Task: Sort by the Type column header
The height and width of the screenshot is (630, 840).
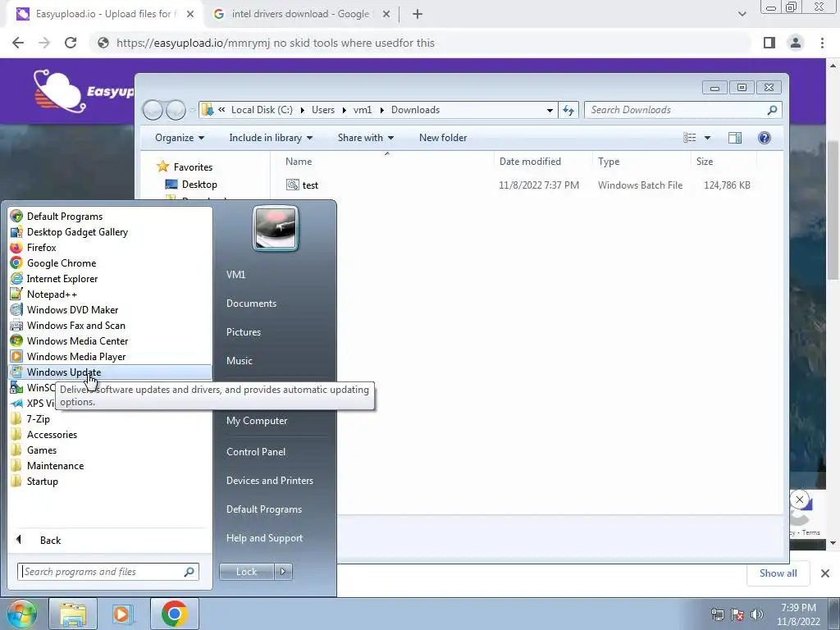Action: coord(609,162)
